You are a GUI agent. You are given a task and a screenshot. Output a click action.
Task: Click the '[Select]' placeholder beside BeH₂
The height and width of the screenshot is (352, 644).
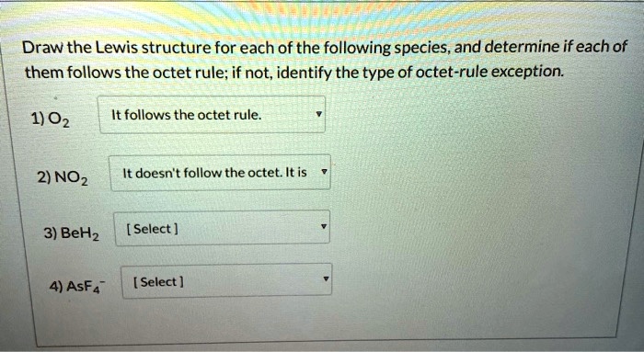tap(153, 229)
